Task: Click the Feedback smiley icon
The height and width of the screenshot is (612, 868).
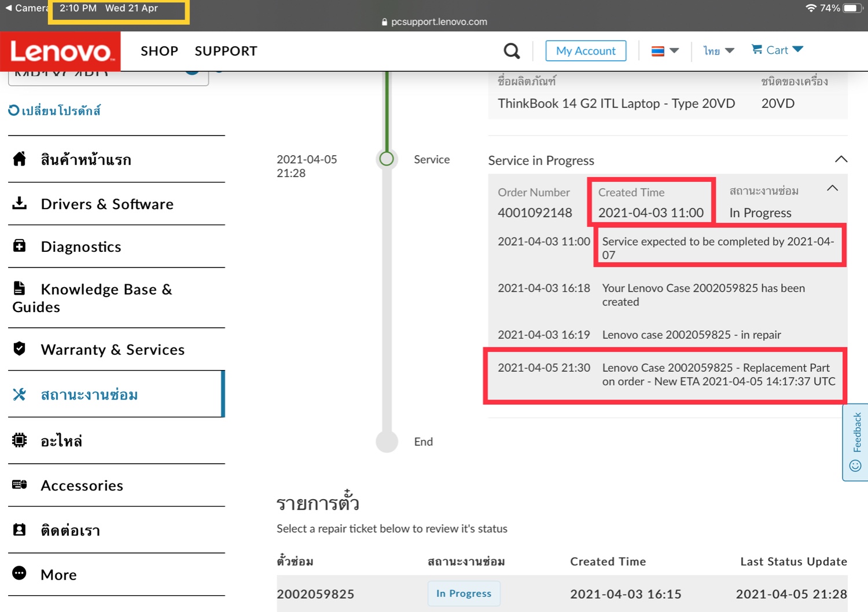Action: (855, 466)
